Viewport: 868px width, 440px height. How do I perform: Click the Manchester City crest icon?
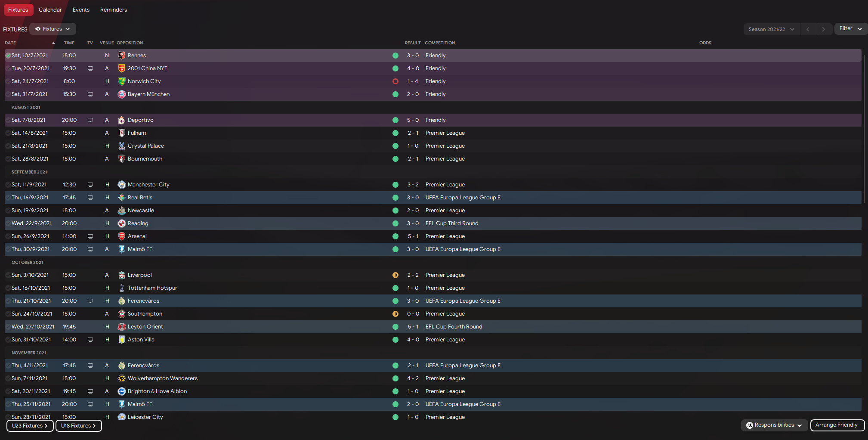pyautogui.click(x=122, y=185)
